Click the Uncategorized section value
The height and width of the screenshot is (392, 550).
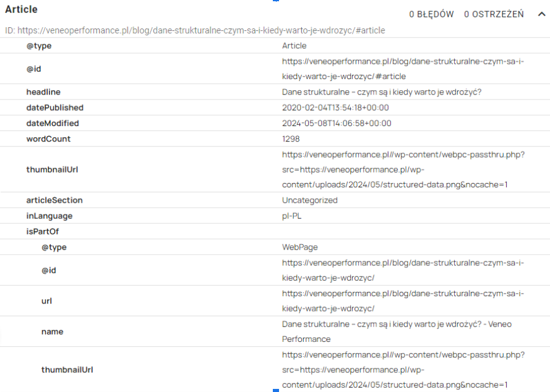309,200
